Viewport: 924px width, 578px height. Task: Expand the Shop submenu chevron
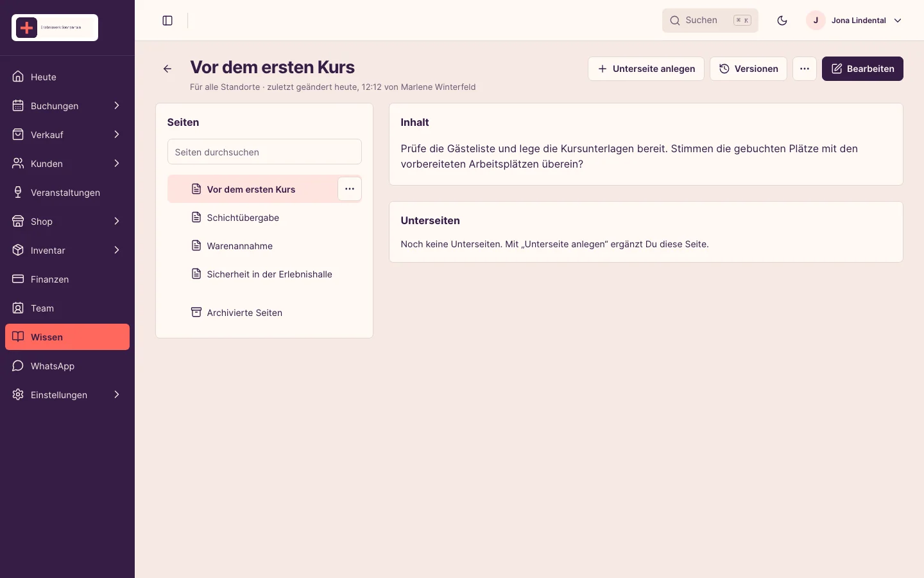117,221
